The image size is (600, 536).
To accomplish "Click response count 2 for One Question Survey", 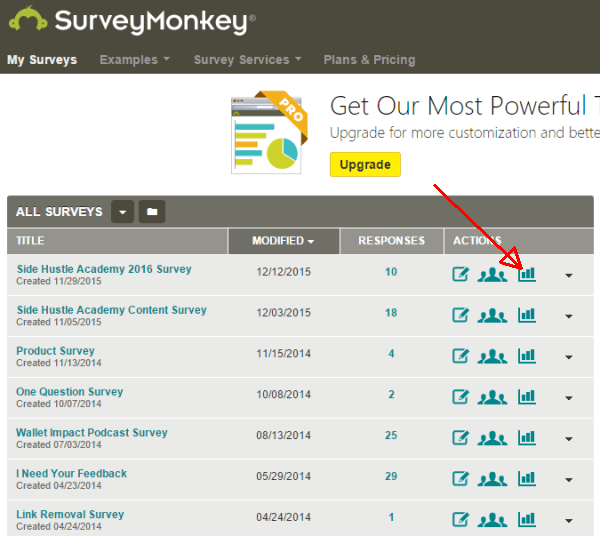I will [x=391, y=395].
